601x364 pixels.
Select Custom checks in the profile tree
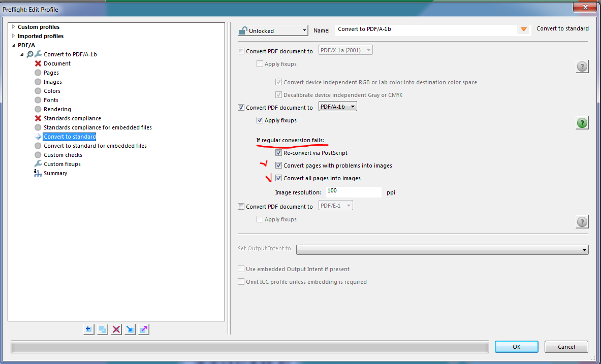pos(63,155)
